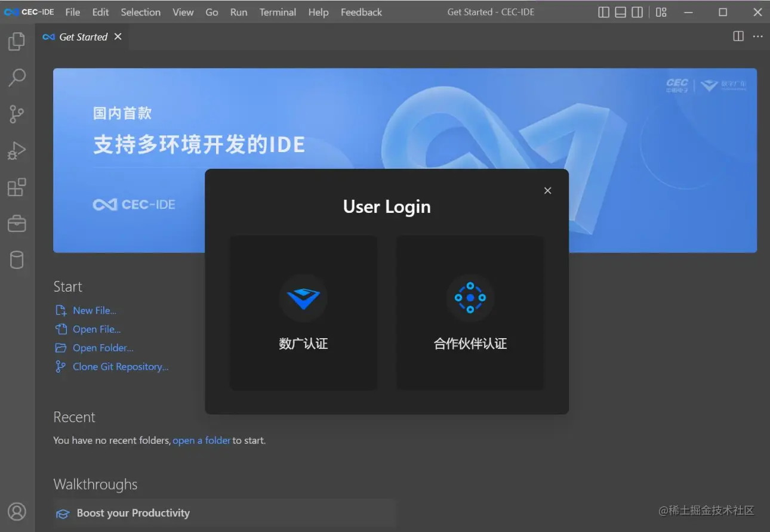Open the Terminal menu

[x=278, y=12]
